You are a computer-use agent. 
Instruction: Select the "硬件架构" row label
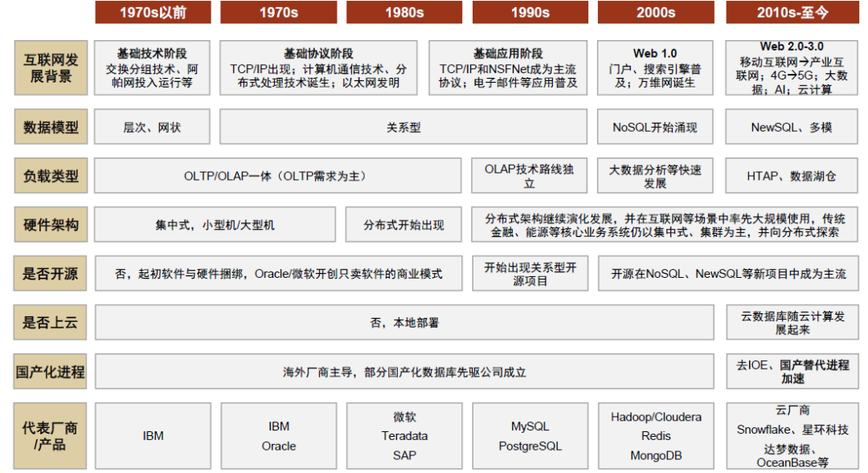coord(51,224)
